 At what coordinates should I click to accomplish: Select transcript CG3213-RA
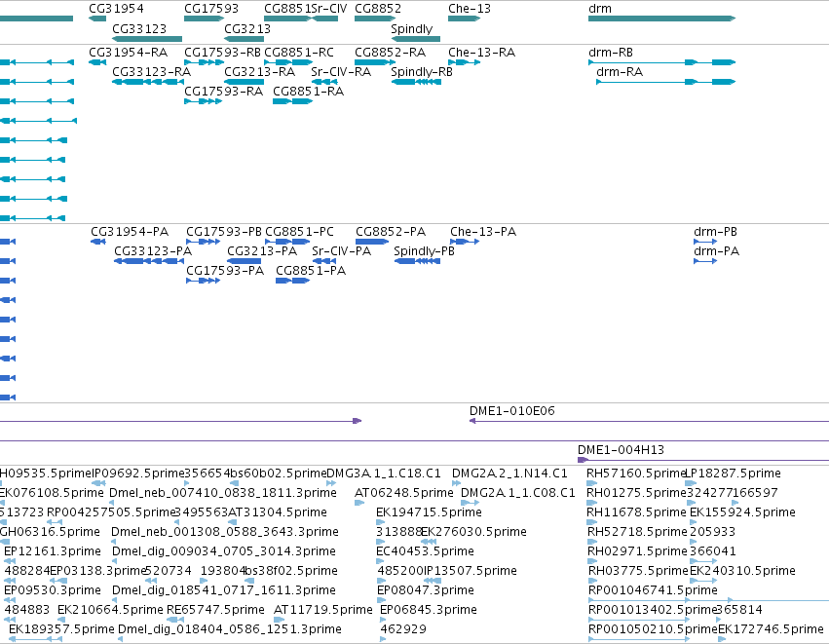point(259,71)
